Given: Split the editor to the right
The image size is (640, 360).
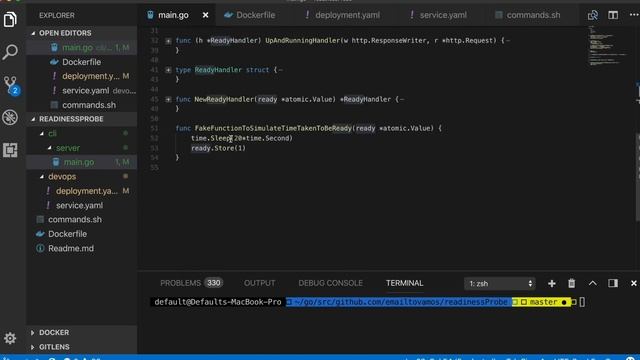Looking at the screenshot, I should pyautogui.click(x=613, y=15).
